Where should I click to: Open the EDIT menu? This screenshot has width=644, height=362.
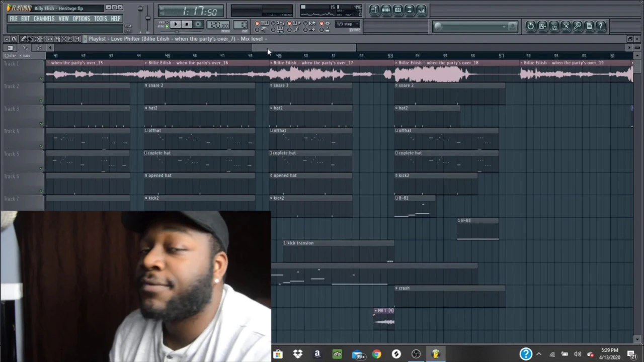point(25,19)
